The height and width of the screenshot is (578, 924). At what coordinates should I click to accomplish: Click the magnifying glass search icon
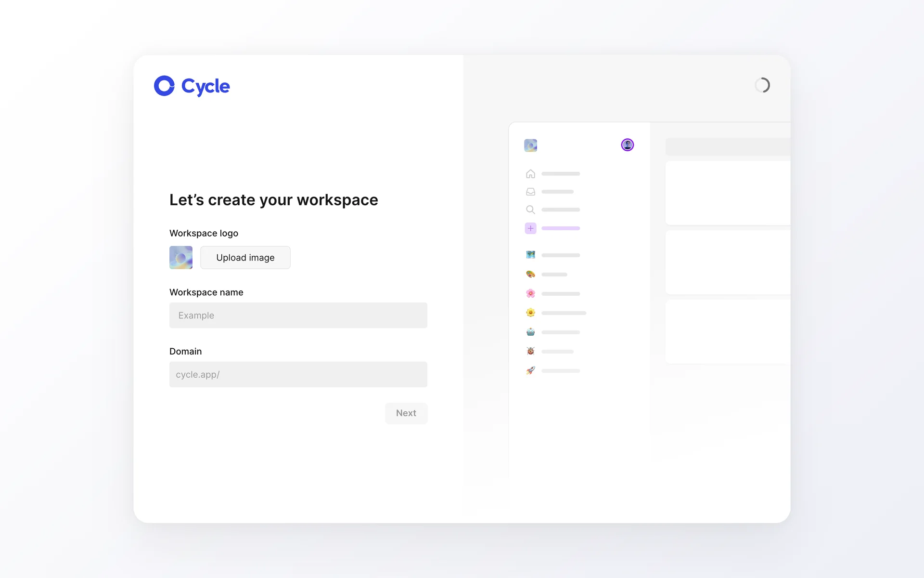[530, 210]
